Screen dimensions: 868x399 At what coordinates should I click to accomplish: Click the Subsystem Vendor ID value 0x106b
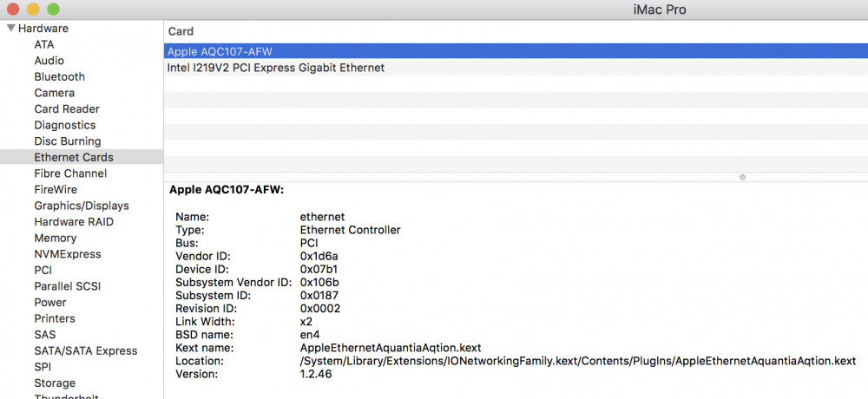coord(319,282)
